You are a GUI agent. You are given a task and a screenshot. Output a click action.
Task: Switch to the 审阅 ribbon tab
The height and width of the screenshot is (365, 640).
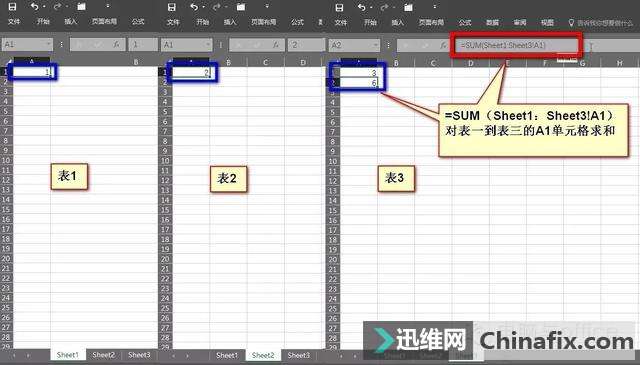coord(520,22)
